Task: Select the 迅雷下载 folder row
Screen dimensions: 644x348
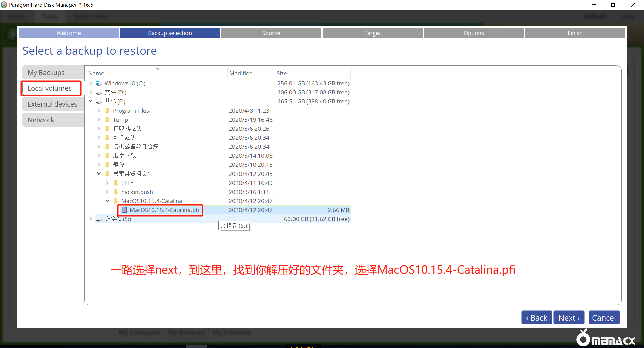Action: (x=124, y=155)
